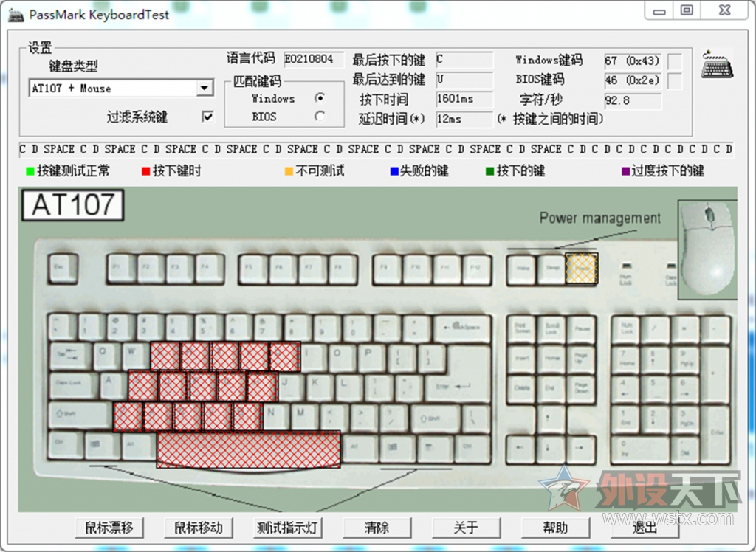Click the P key on keyboard image
This screenshot has width=756, height=552.
[x=373, y=357]
